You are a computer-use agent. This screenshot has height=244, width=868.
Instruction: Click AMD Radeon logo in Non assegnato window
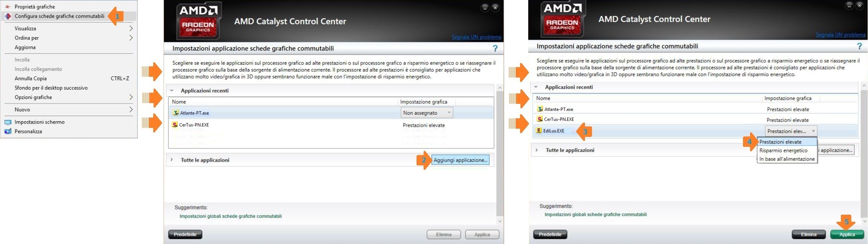tap(198, 21)
